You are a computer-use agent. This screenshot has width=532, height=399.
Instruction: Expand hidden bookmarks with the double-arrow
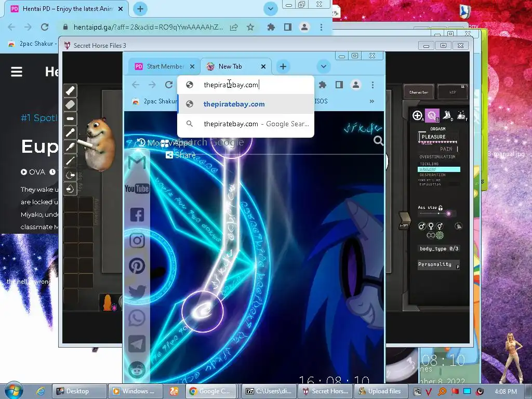(372, 101)
